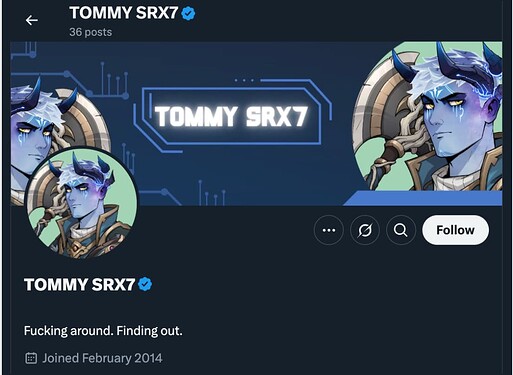Follow the TOMMY SRX7 account
The image size is (513, 375).
[455, 230]
